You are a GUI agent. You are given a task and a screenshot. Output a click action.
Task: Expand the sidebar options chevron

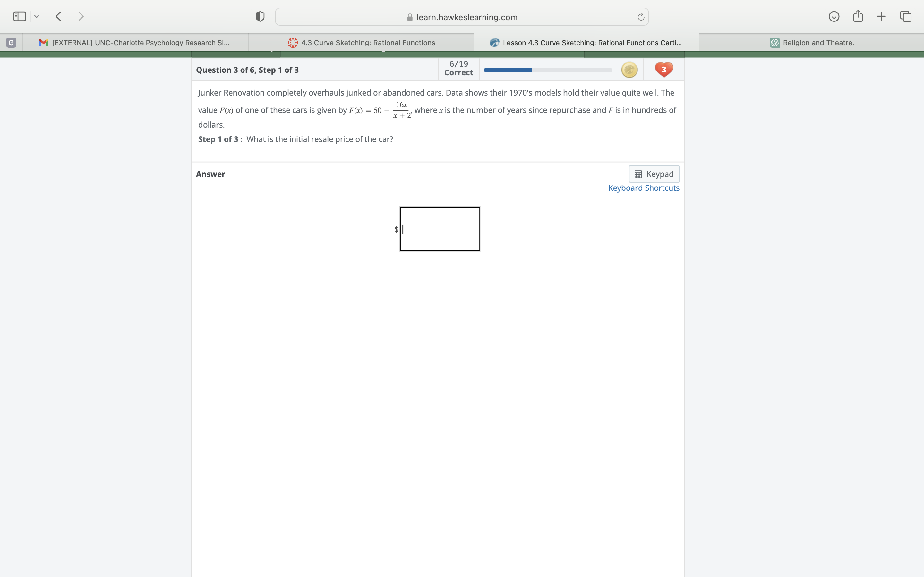(x=37, y=16)
